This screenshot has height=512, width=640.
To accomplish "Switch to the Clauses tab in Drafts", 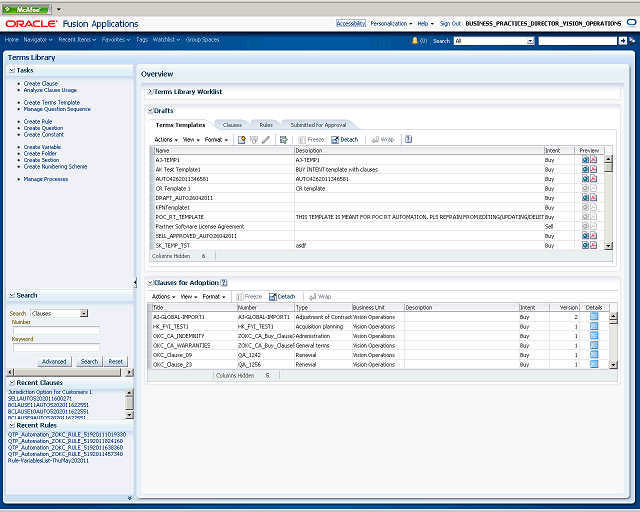I will click(232, 125).
